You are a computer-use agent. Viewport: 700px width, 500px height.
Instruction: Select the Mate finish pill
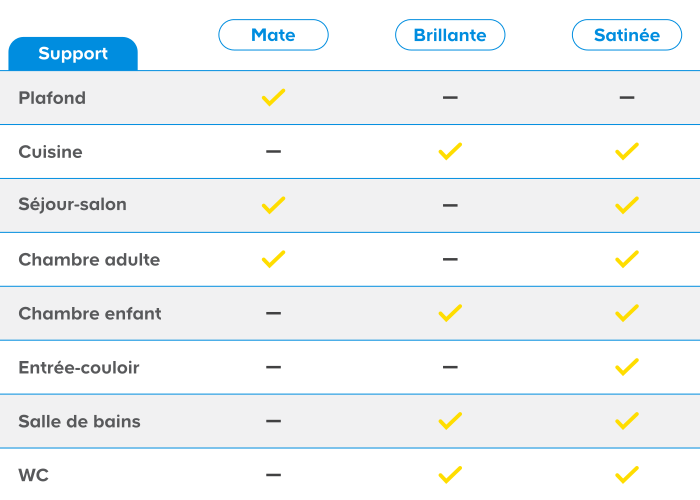[273, 35]
